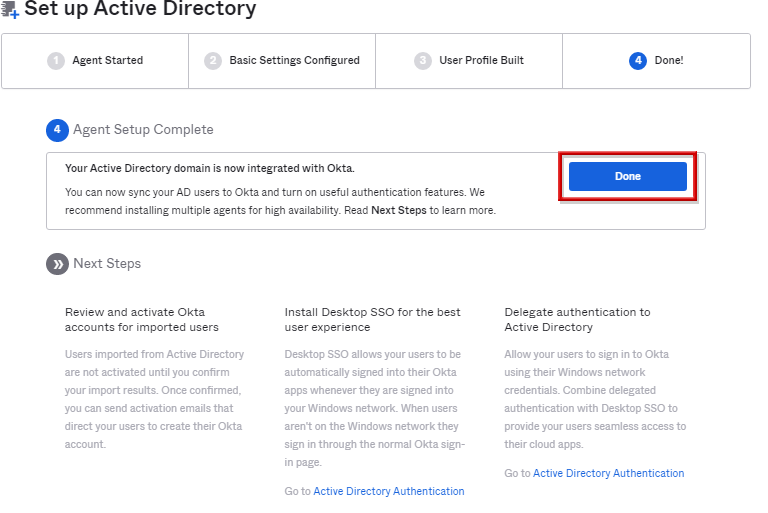The height and width of the screenshot is (513, 768).
Task: Click the step 1 number circle
Action: click(x=56, y=61)
